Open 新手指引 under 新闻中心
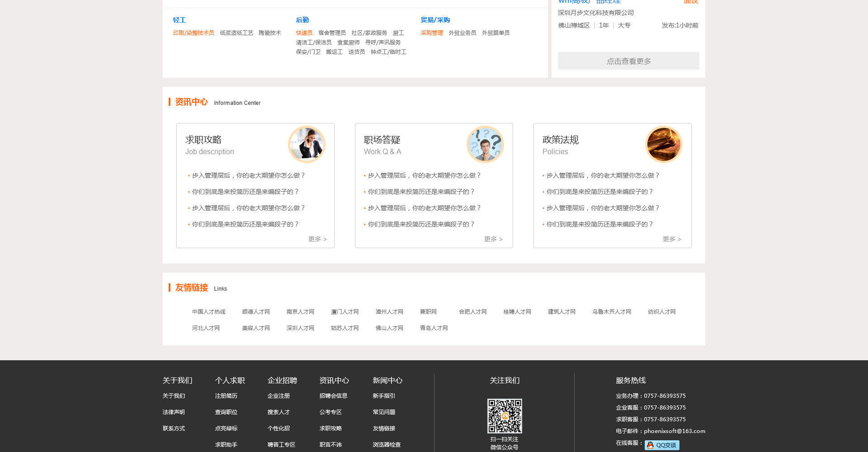The height and width of the screenshot is (452, 868). coord(384,396)
